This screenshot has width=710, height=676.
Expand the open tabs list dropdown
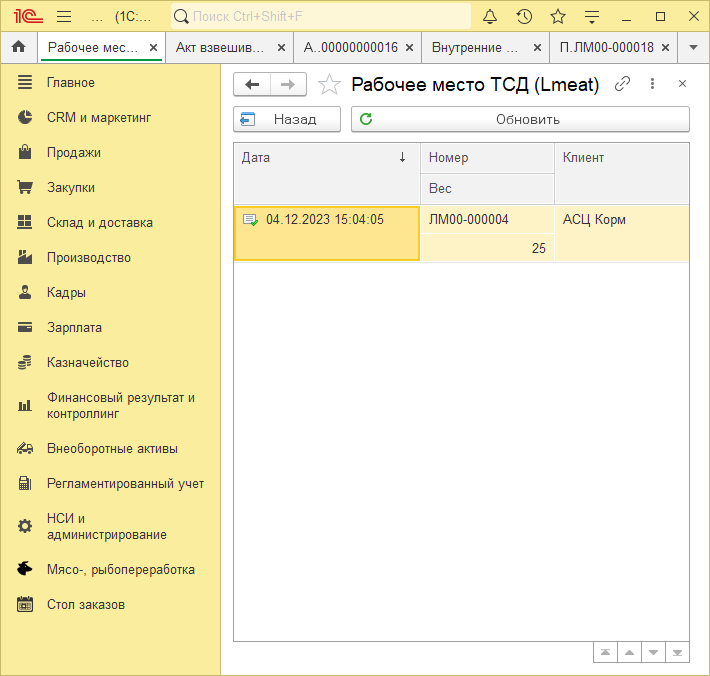tap(693, 47)
